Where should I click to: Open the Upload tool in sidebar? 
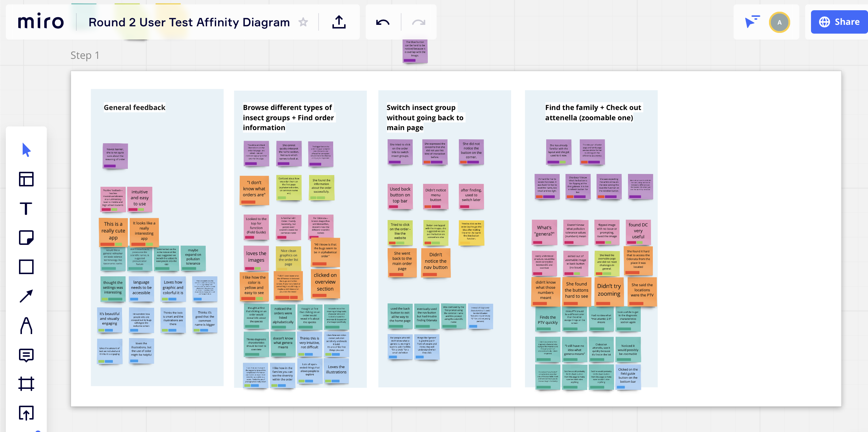point(26,413)
